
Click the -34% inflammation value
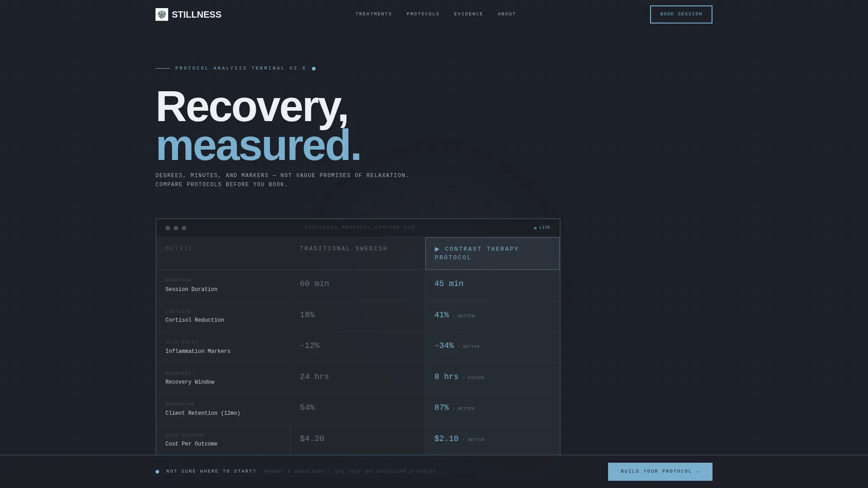click(x=444, y=346)
